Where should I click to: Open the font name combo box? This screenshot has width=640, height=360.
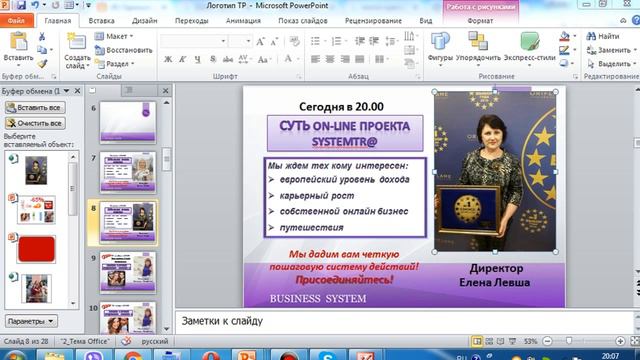point(193,41)
